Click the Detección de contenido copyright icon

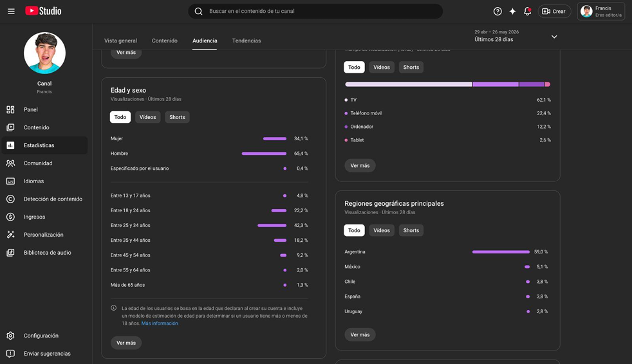(x=10, y=199)
